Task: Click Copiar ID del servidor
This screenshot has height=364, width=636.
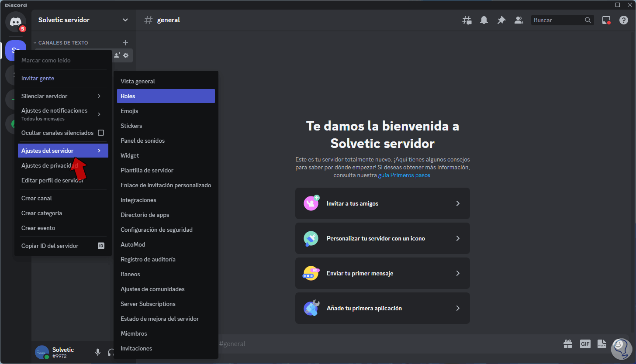Action: pyautogui.click(x=63, y=246)
